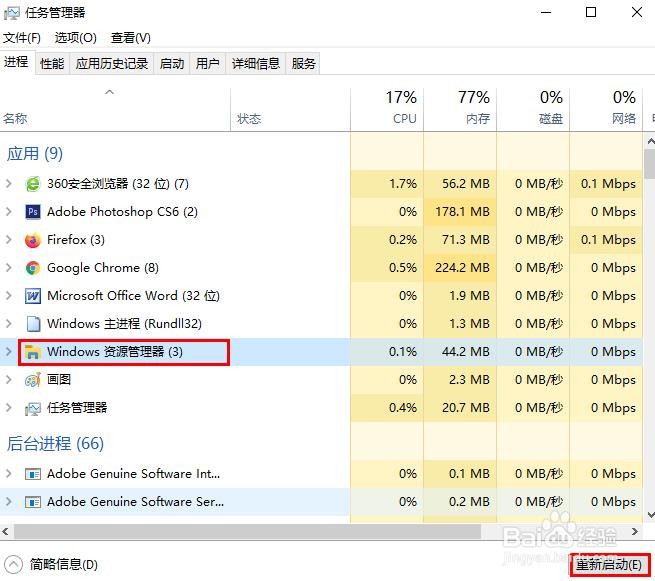The width and height of the screenshot is (655, 581).
Task: Expand the 画图 process row
Action: tap(8, 380)
